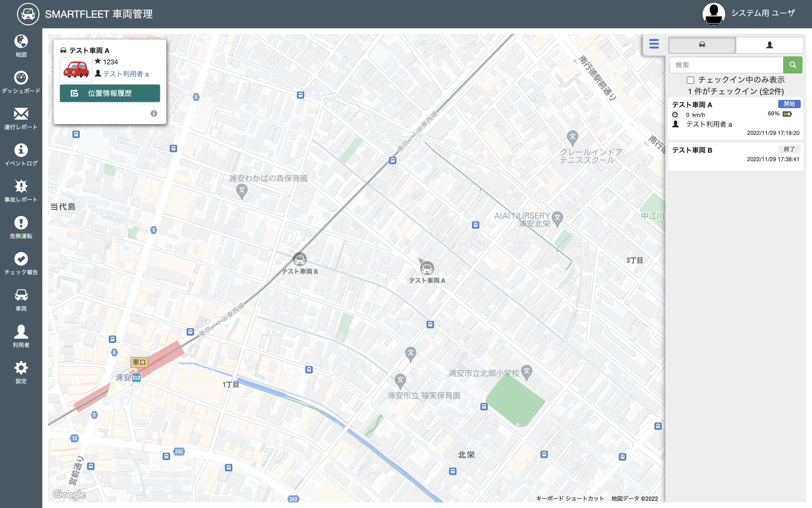Click the 開始 status badge
The height and width of the screenshot is (508, 812).
789,104
